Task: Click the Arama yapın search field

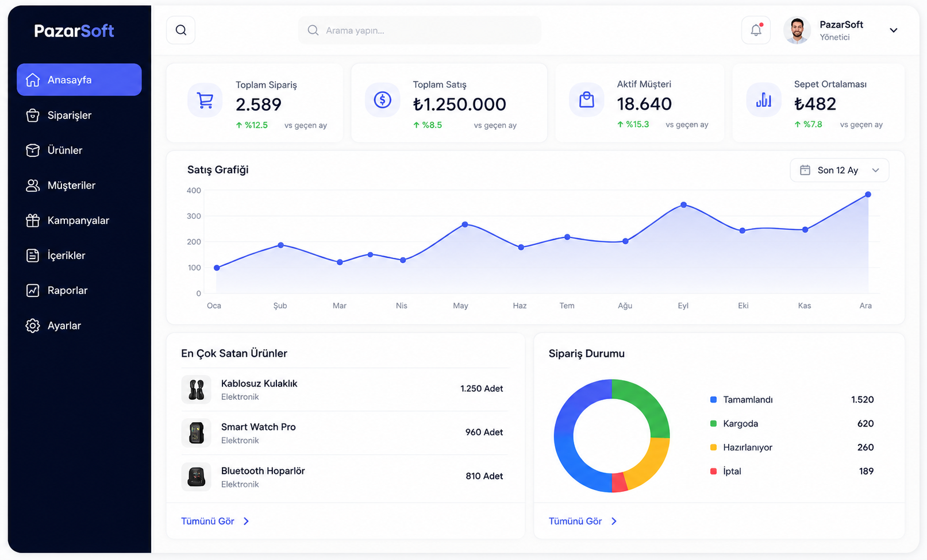Action: coord(420,30)
